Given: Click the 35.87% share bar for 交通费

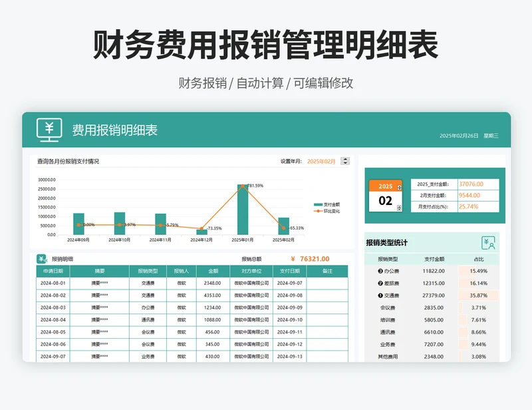Looking at the screenshot, I should [x=478, y=296].
